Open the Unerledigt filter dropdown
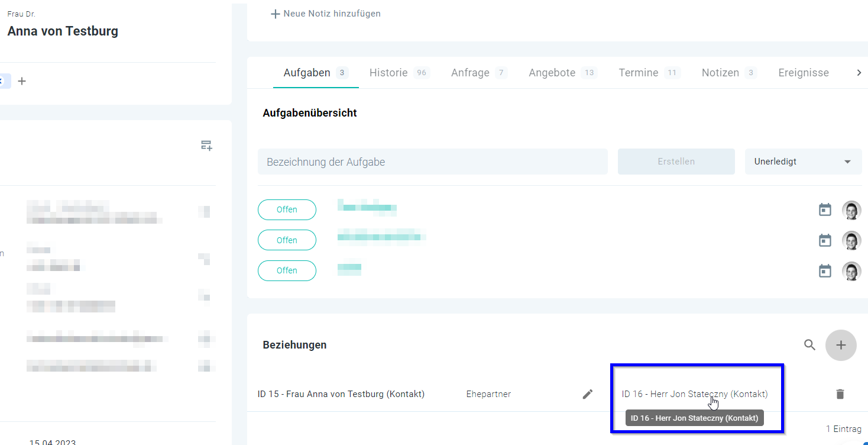This screenshot has width=868, height=445. click(x=802, y=162)
